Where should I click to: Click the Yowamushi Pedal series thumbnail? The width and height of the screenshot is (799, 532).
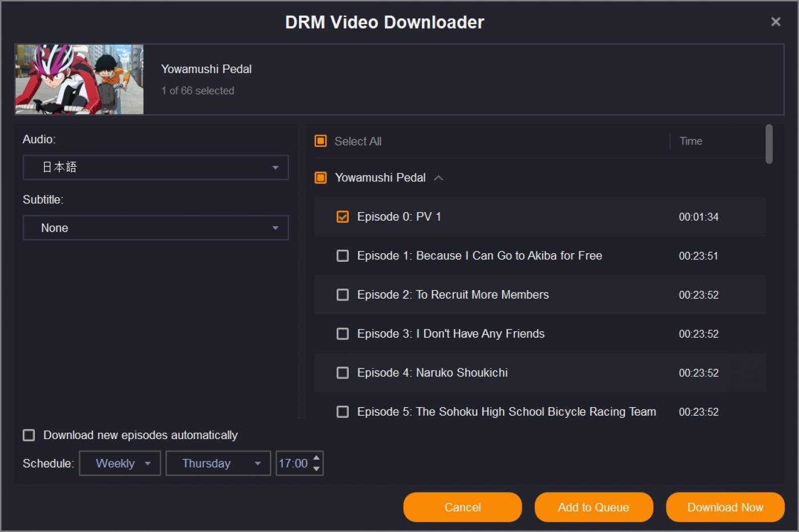click(79, 79)
